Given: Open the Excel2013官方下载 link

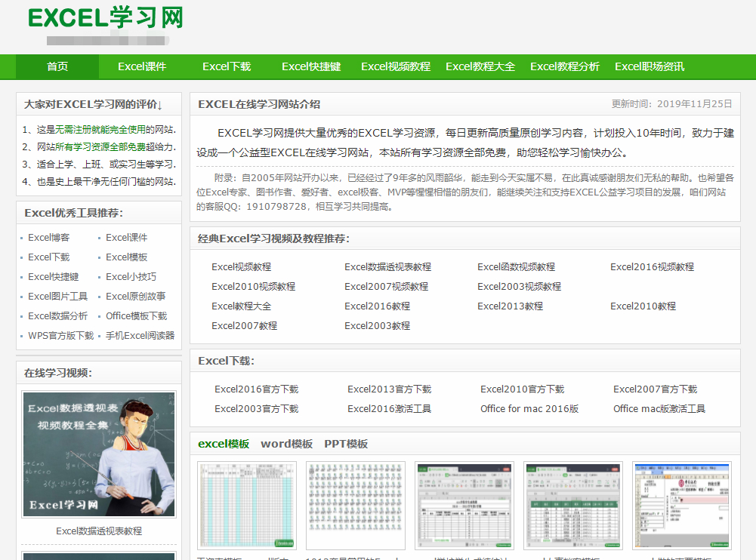Looking at the screenshot, I should tap(390, 389).
